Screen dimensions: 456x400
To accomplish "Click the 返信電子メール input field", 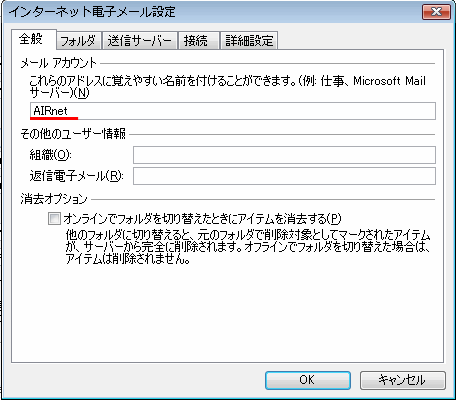I will click(x=284, y=176).
